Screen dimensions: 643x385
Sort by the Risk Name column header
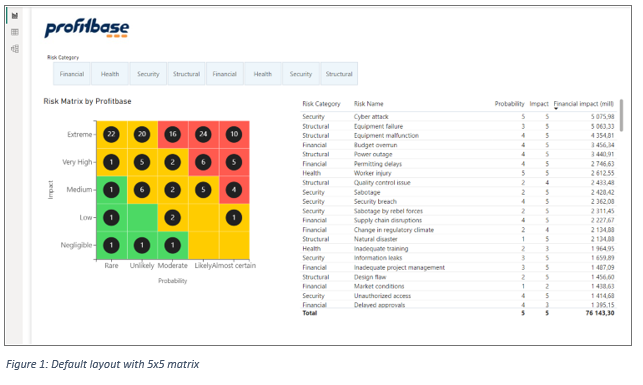(369, 104)
